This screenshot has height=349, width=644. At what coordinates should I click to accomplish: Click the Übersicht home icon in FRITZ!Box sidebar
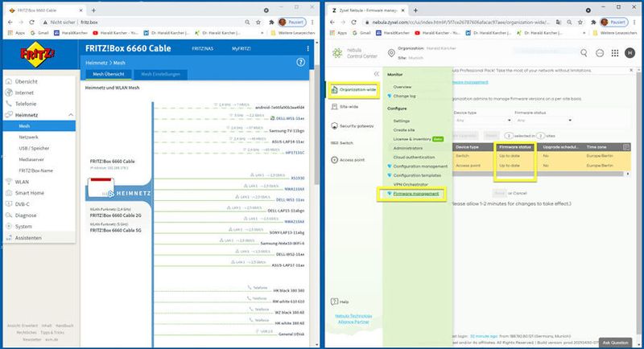point(9,81)
